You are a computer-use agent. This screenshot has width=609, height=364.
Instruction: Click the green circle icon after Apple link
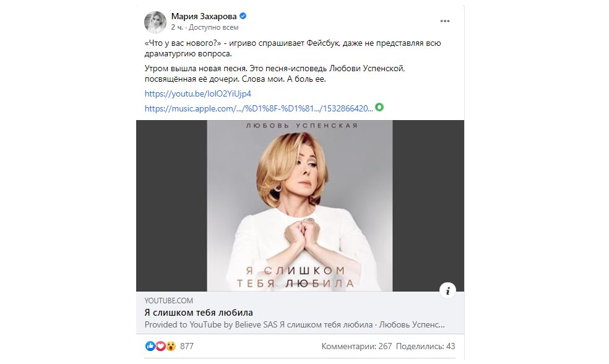coord(380,107)
